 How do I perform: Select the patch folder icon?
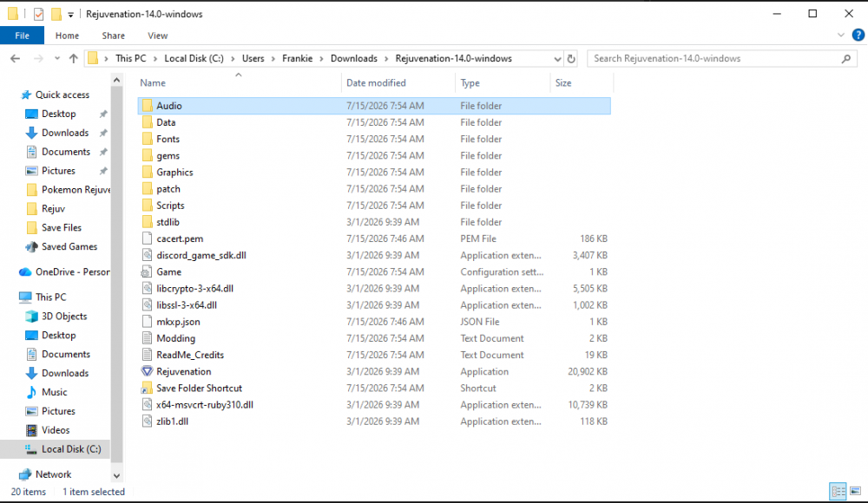tap(147, 189)
